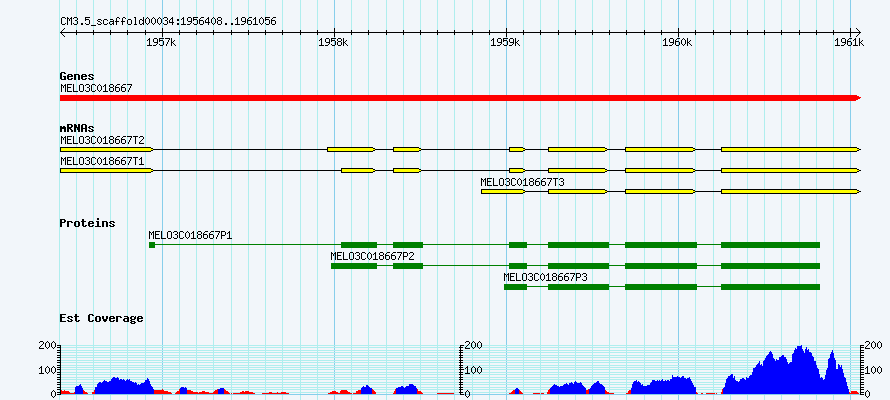Click the 1959k ruler tick label
The image size is (890, 400).
(x=506, y=43)
